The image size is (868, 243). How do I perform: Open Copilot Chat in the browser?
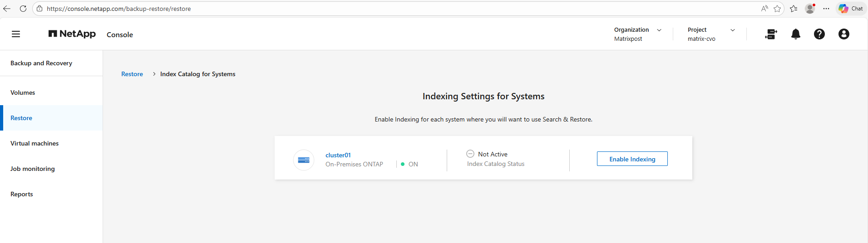[x=851, y=9]
